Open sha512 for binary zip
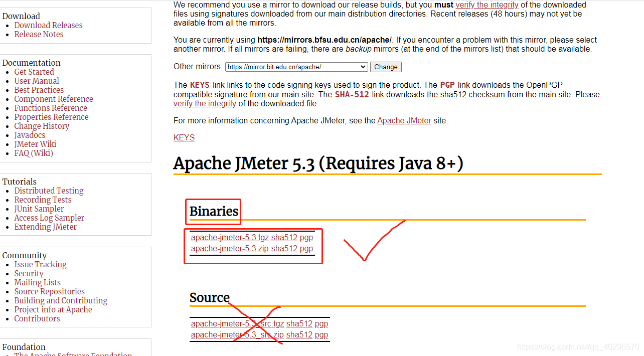Viewport: 644px width, 356px height. pos(284,248)
